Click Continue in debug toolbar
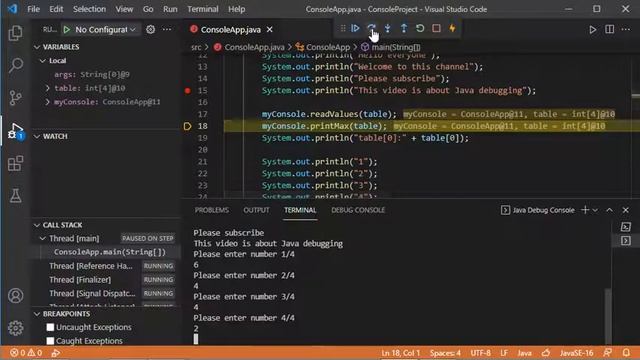 [355, 28]
